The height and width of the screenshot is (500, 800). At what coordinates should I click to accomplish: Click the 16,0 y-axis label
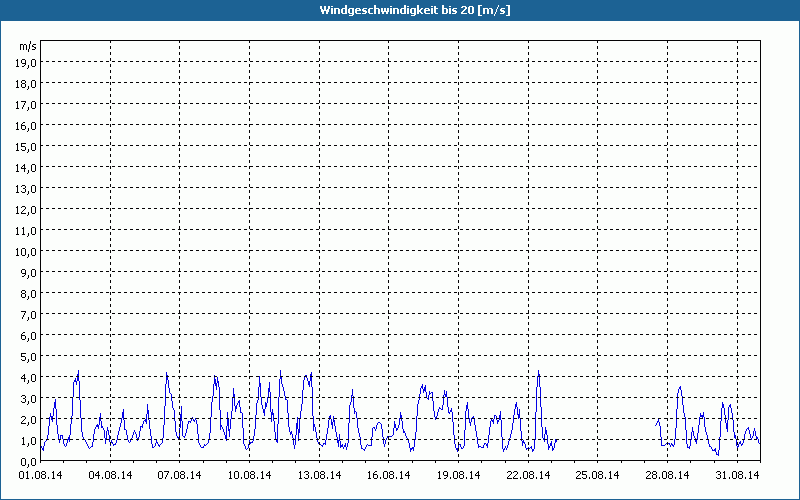26,126
